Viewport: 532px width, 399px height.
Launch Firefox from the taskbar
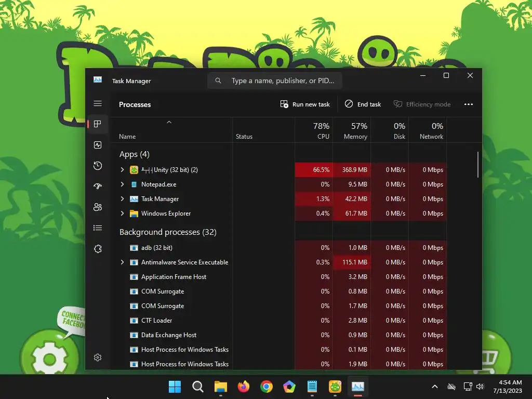(244, 387)
